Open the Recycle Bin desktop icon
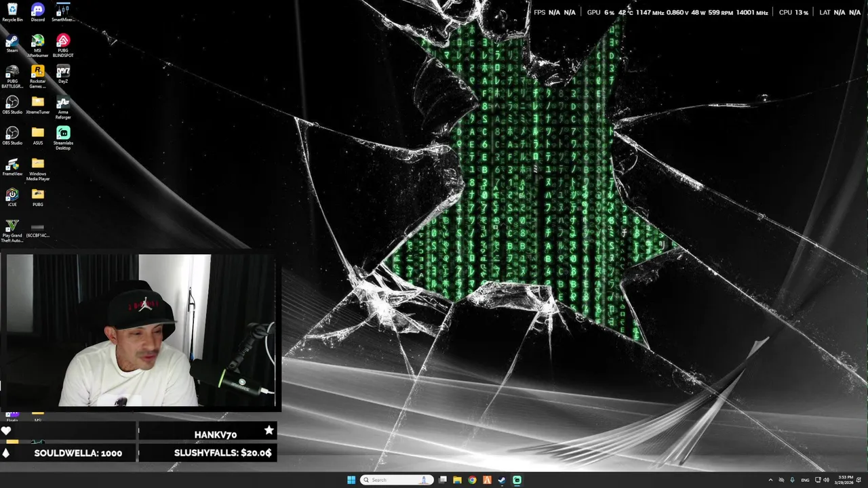 (12, 12)
